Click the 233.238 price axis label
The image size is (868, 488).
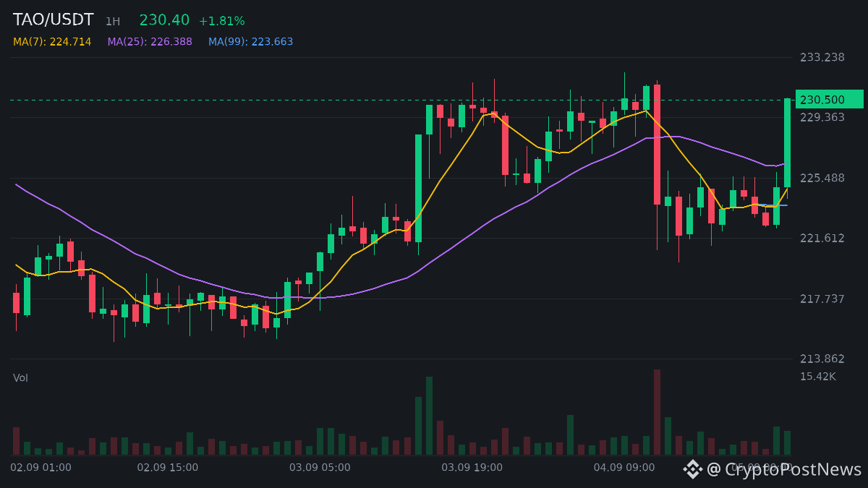pyautogui.click(x=822, y=57)
